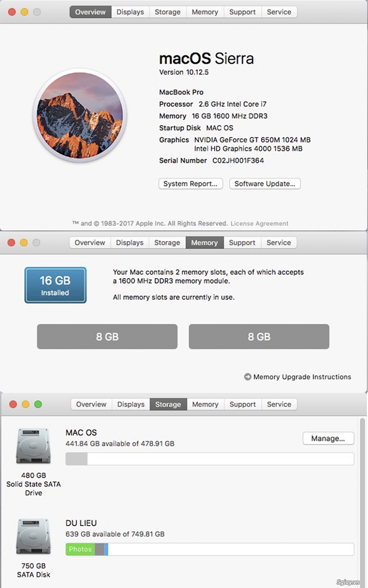
Task: Click MAC OS disk usage bar
Action: 210,459
